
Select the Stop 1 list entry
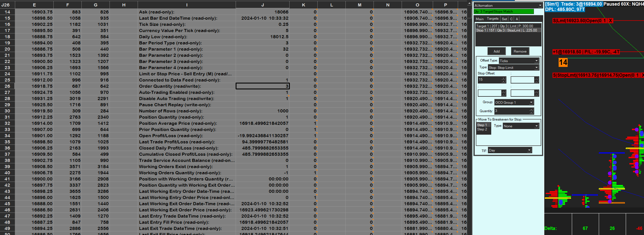click(508, 30)
